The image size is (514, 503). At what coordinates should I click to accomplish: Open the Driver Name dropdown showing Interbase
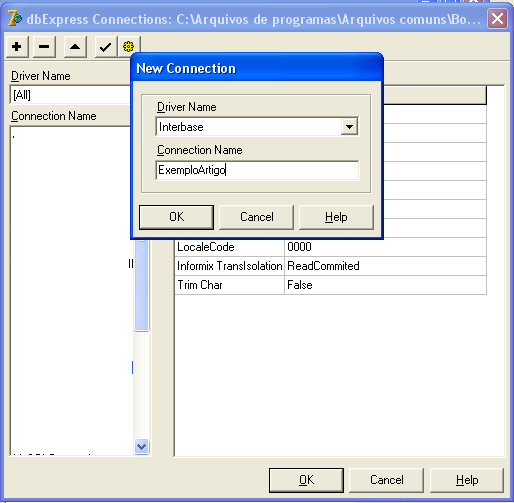(349, 127)
